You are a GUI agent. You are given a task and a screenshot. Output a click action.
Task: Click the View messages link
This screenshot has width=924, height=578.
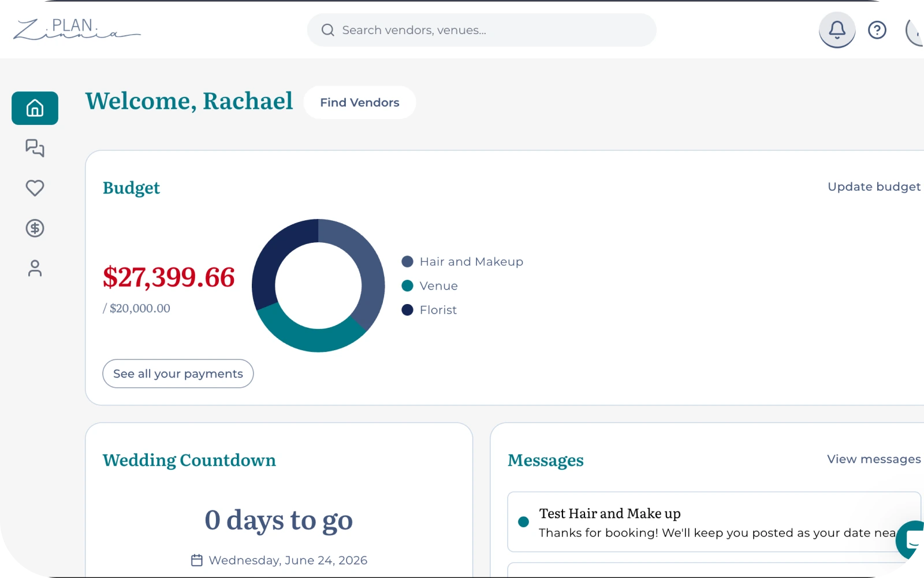click(874, 459)
